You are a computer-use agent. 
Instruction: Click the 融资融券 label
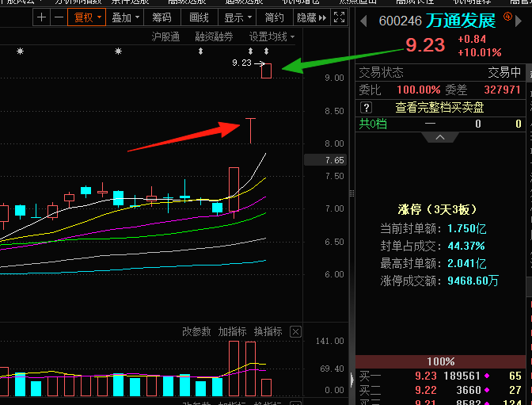[214, 36]
